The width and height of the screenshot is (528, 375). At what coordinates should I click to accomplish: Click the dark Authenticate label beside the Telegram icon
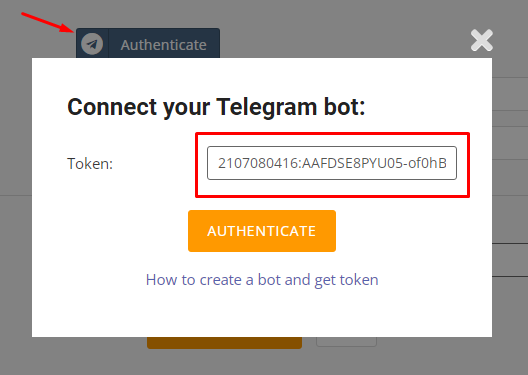164,45
